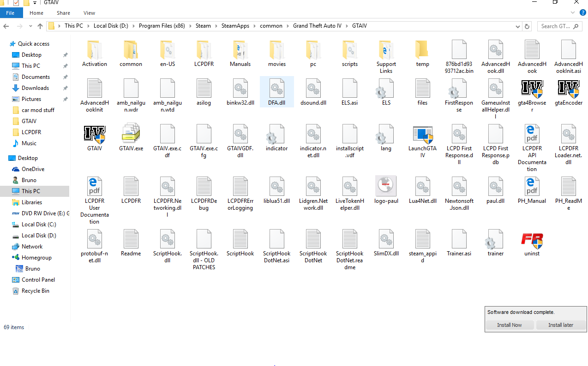Open Quick Access Toolbar customize dropdown
This screenshot has width=588, height=366.
click(35, 2)
